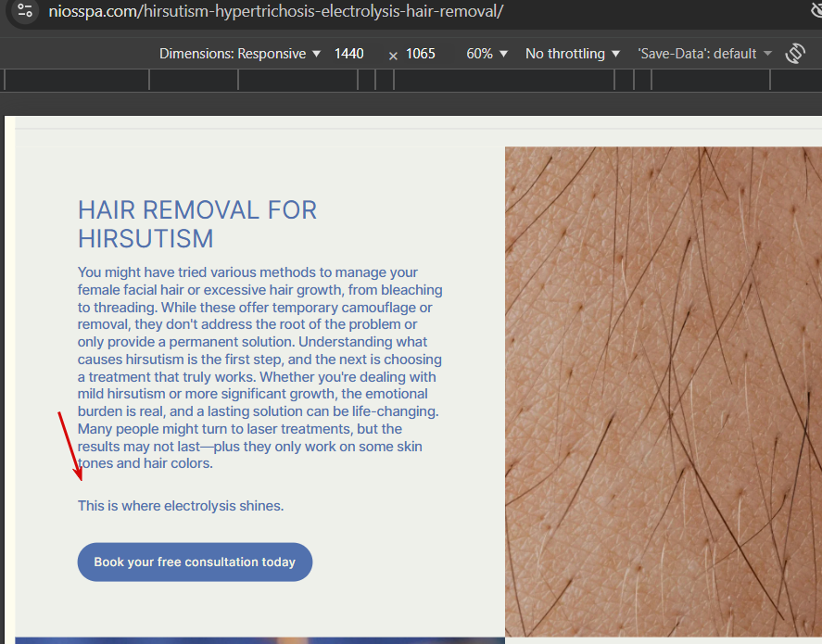The image size is (822, 644).
Task: Click the niosspa.com URL in address bar
Action: tap(276, 11)
